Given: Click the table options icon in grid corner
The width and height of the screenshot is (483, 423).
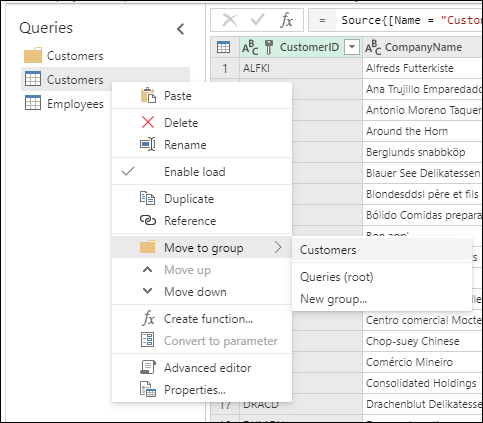Looking at the screenshot, I should (x=223, y=47).
